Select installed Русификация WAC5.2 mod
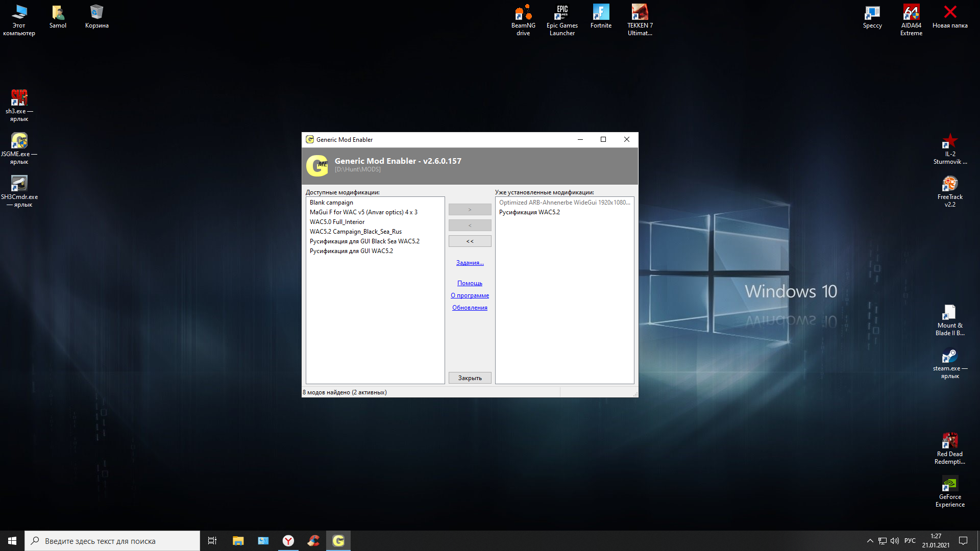The width and height of the screenshot is (980, 551). click(565, 212)
